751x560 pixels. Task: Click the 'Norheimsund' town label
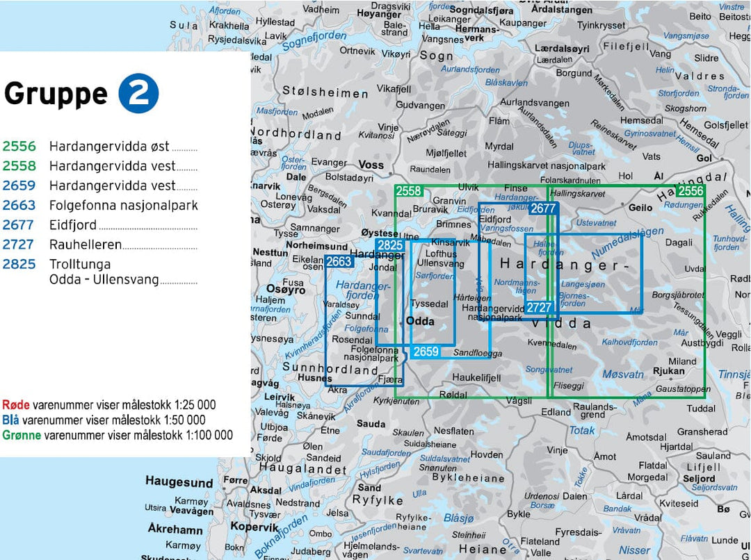coord(317,246)
